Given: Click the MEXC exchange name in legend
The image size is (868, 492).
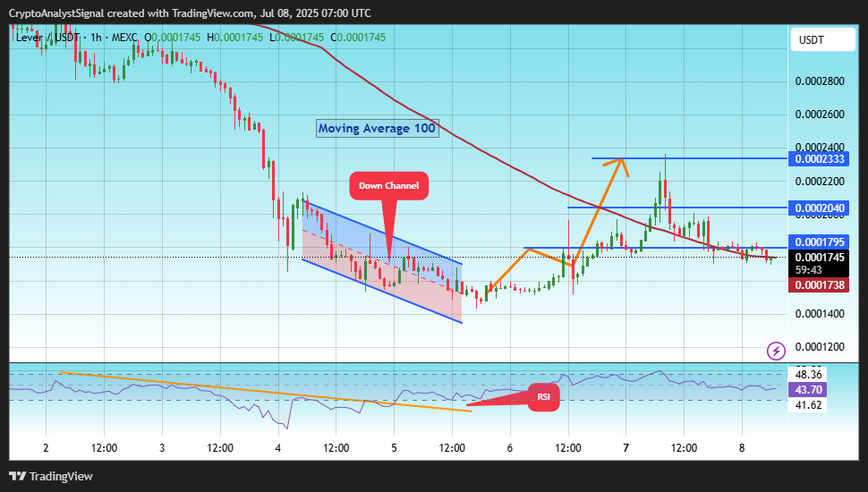Looking at the screenshot, I should [124, 38].
